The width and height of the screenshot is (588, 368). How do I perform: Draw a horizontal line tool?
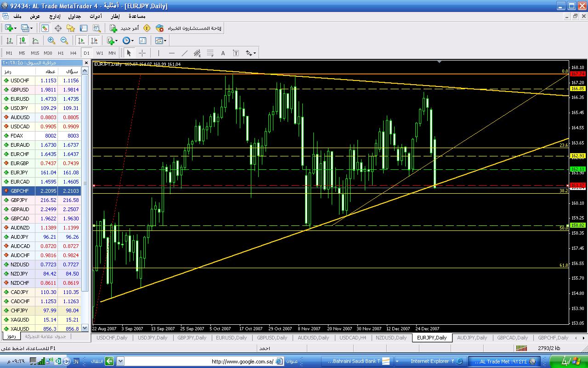click(171, 53)
